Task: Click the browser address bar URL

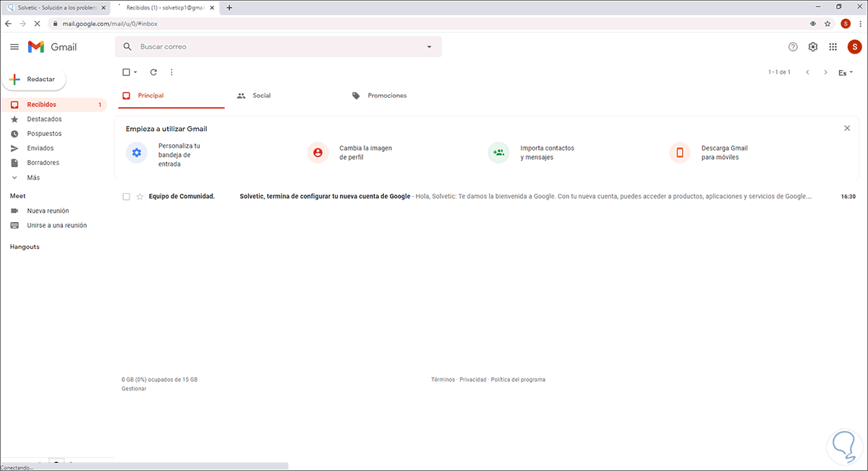Action: click(x=110, y=23)
